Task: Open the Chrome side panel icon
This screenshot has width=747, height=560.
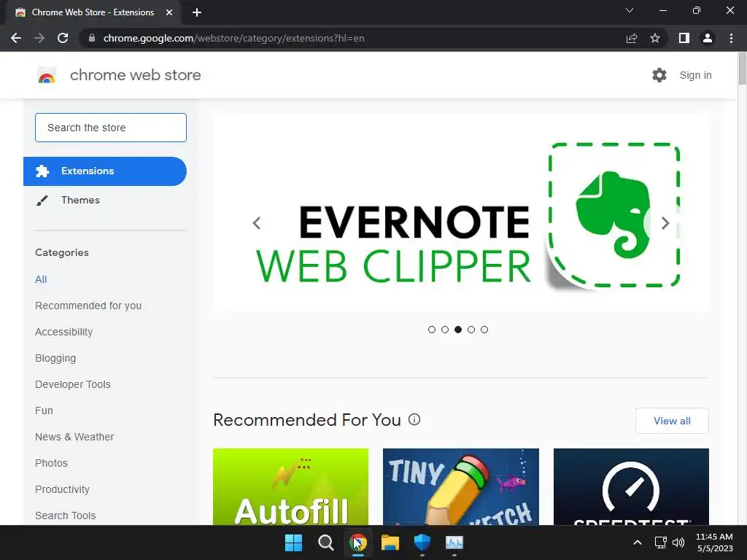Action: tap(684, 38)
